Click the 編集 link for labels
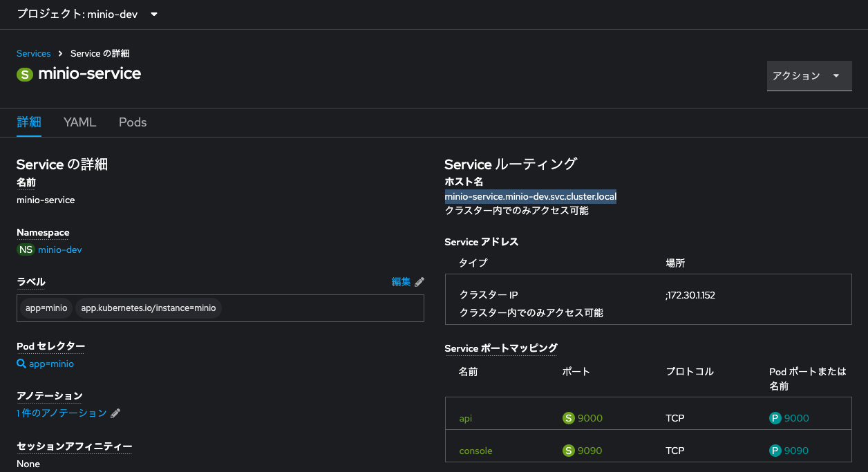This screenshot has width=868, height=472. [401, 281]
